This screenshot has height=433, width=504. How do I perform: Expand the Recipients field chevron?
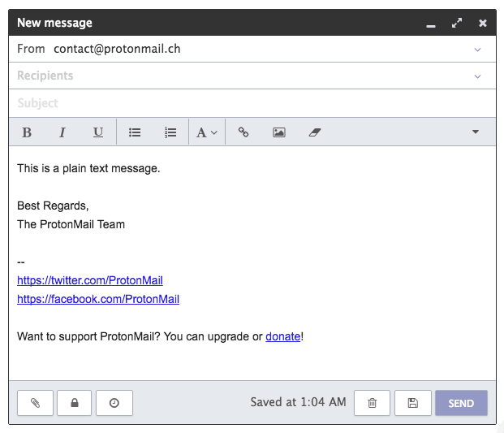tap(478, 76)
